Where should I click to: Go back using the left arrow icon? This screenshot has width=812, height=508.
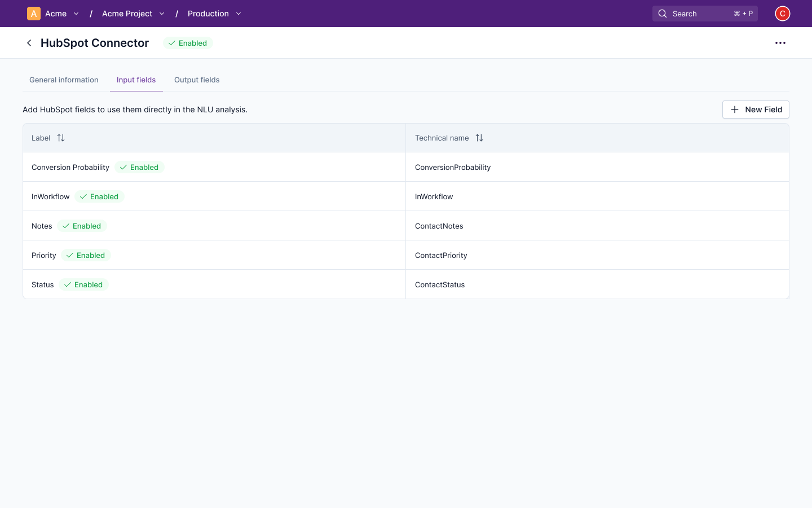(x=29, y=43)
